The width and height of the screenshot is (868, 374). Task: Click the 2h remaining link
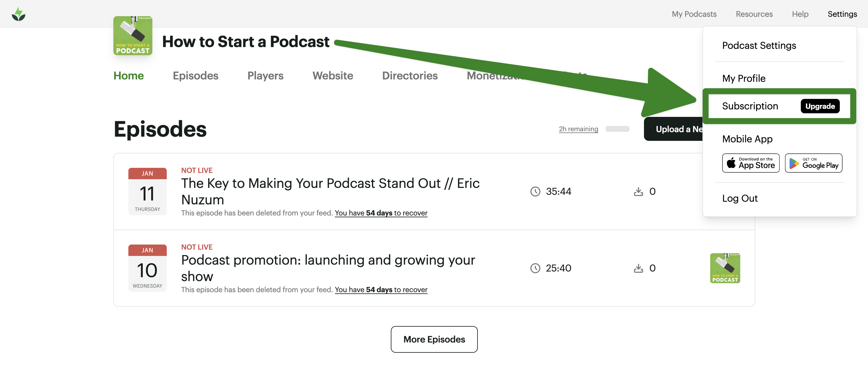(x=578, y=129)
